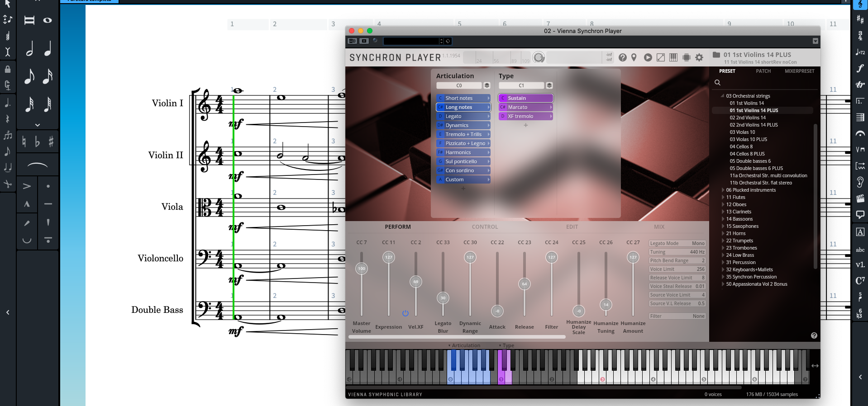Click the Synchron Player help icon
Image resolution: width=868 pixels, height=406 pixels.
(623, 57)
